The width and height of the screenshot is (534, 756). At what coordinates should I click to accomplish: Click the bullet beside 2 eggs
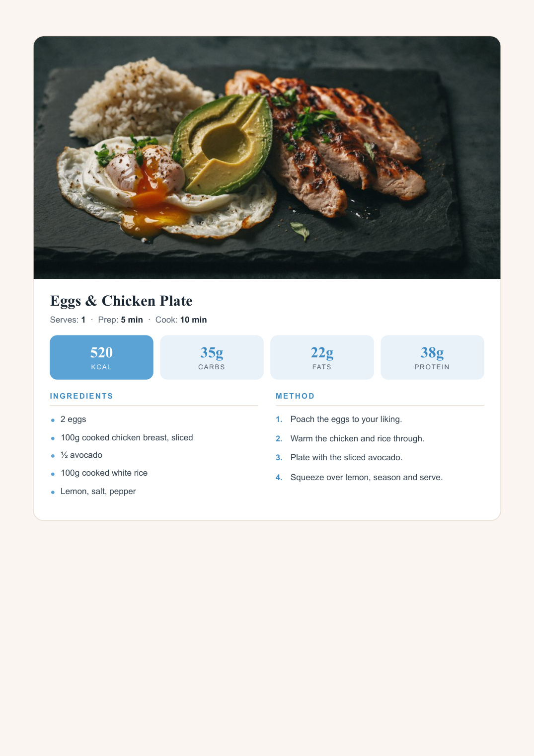tap(53, 420)
